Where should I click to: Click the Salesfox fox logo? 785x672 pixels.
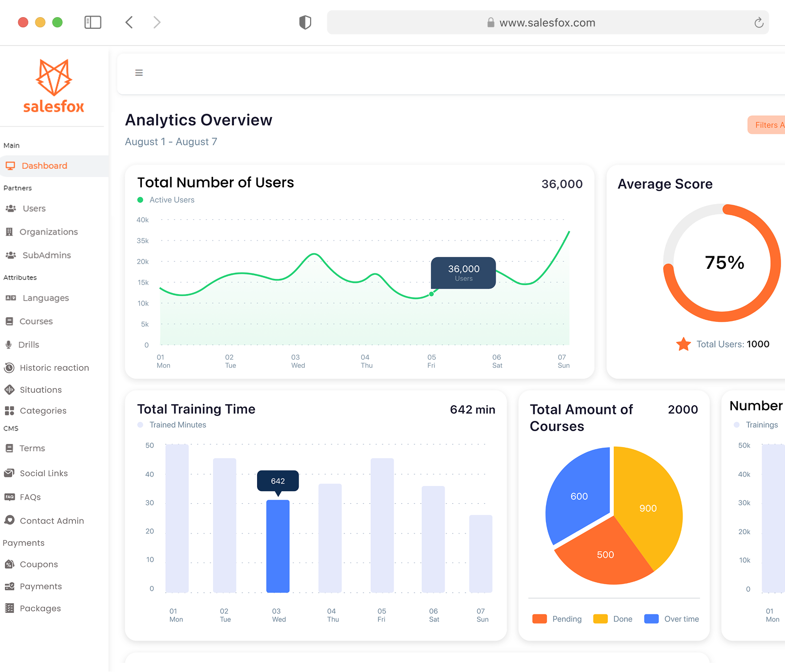(54, 86)
